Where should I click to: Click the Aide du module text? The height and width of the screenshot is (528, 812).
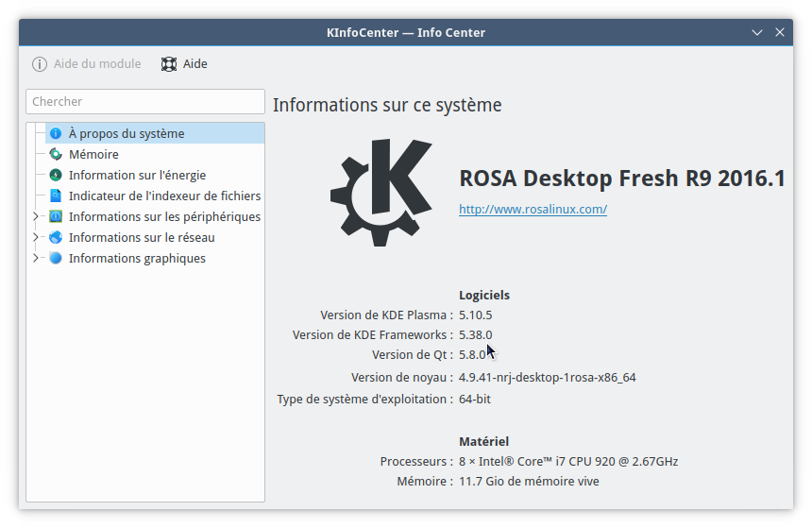[97, 63]
